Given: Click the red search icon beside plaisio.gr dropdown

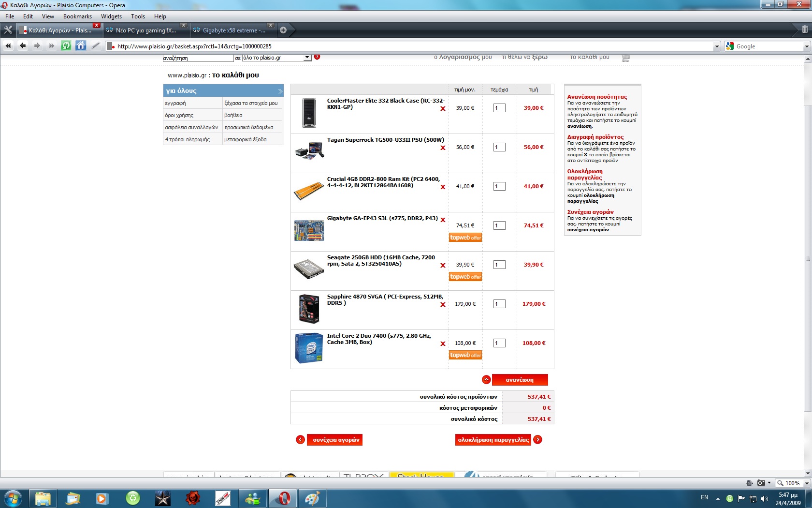Looking at the screenshot, I should click(317, 57).
